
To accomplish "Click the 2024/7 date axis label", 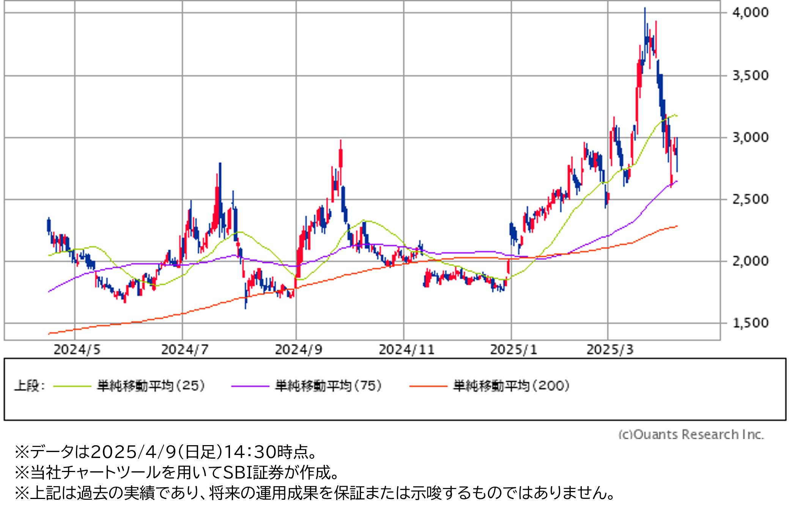I will click(185, 350).
